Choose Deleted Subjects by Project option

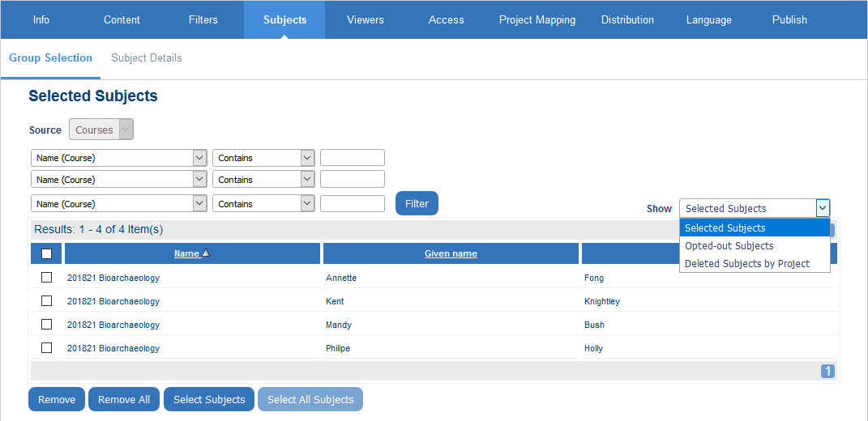(x=755, y=263)
